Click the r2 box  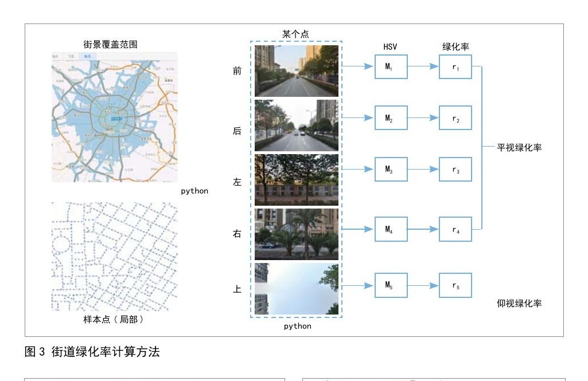click(455, 117)
